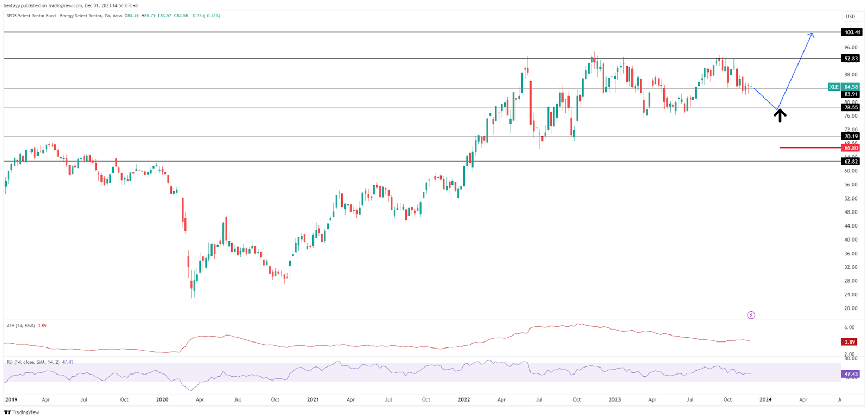
Task: Click the black upward arrow marker
Action: coord(780,115)
